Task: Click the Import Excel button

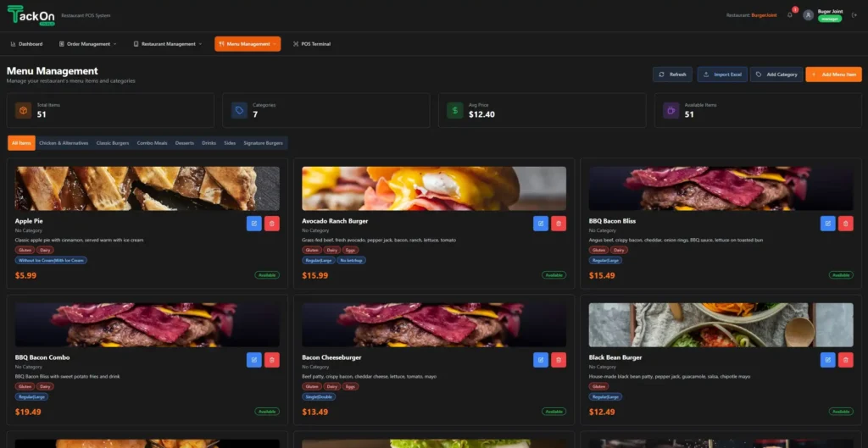Action: pos(722,75)
